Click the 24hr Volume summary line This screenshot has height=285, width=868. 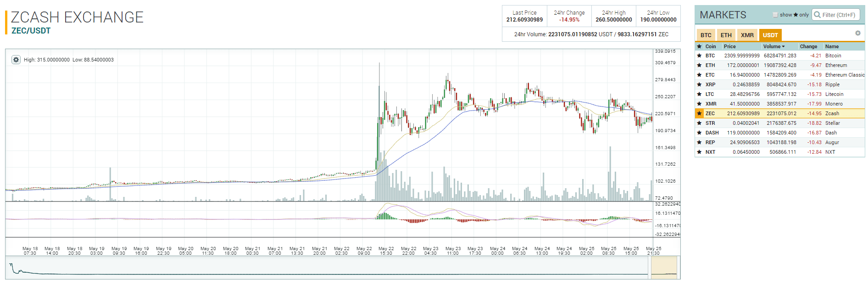click(591, 34)
